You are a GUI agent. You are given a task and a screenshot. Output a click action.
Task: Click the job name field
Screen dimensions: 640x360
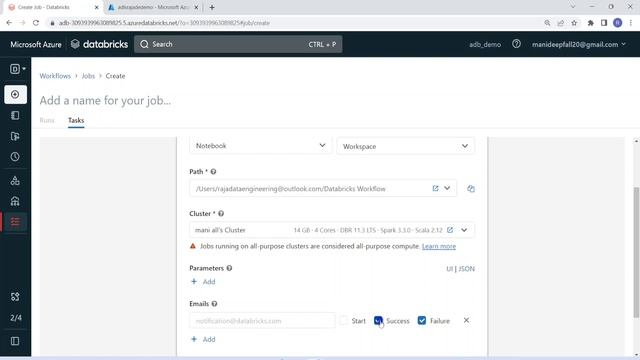(x=105, y=100)
